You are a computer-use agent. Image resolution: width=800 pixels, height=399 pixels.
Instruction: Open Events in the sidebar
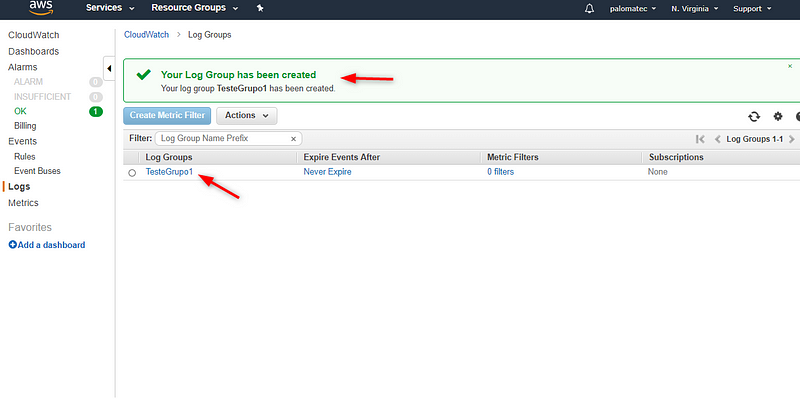tap(22, 141)
